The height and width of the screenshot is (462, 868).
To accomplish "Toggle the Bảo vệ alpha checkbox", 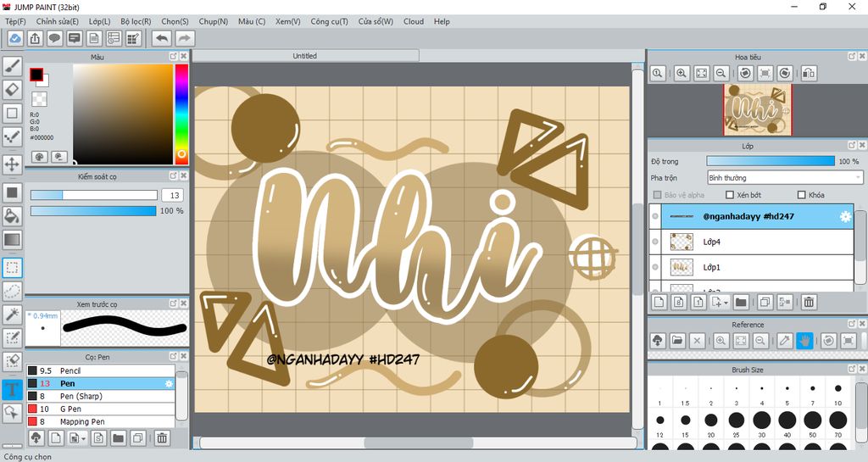I will tap(658, 195).
